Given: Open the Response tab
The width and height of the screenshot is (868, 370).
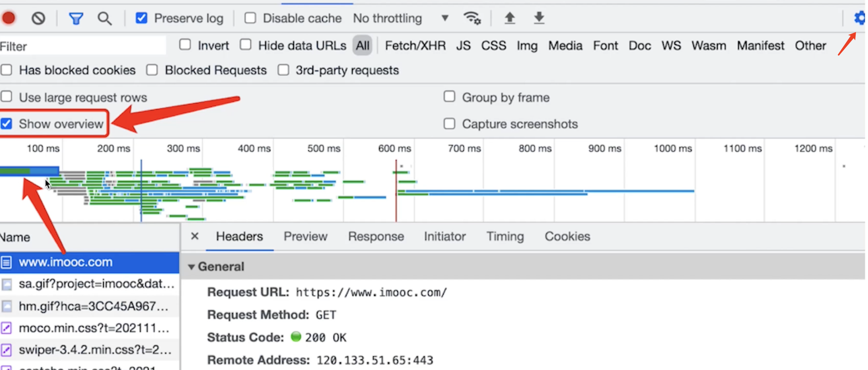Looking at the screenshot, I should click(x=376, y=236).
